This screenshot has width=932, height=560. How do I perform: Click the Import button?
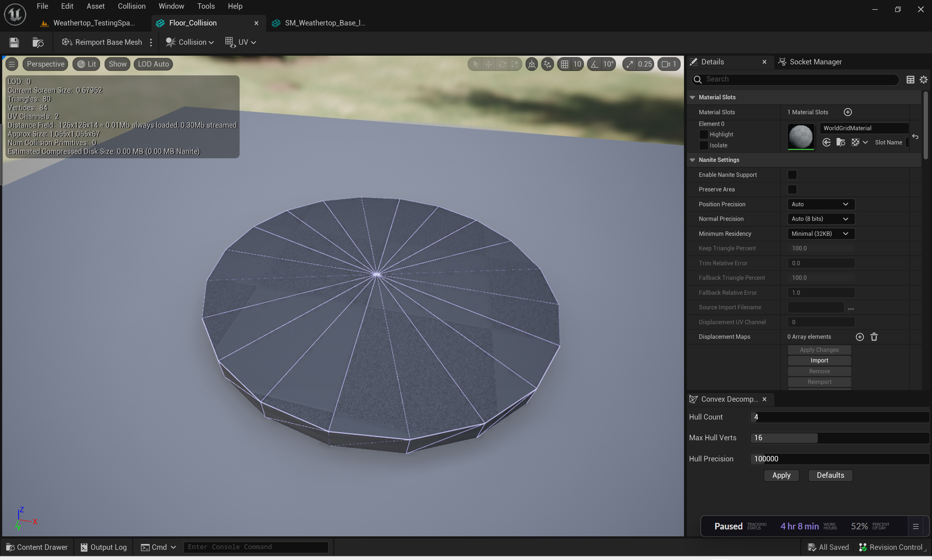[819, 360]
